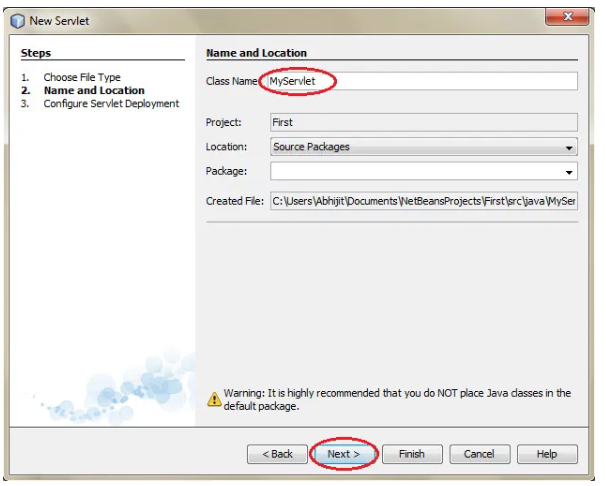Cancel the New Servlet wizard

pyautogui.click(x=479, y=454)
